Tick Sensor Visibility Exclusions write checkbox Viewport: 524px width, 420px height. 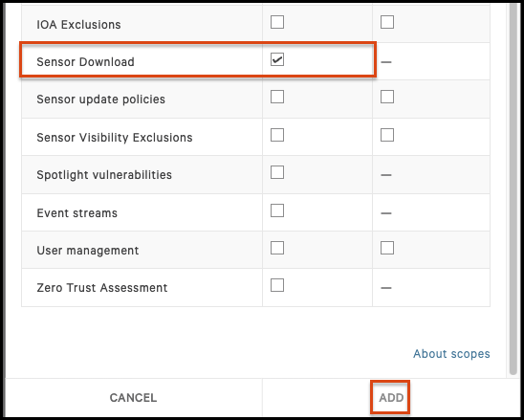(x=387, y=135)
